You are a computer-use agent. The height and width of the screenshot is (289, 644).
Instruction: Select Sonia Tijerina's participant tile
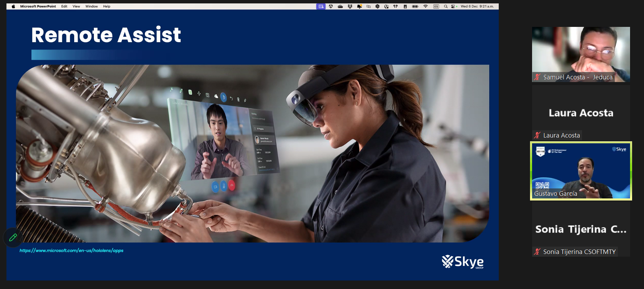(581, 229)
